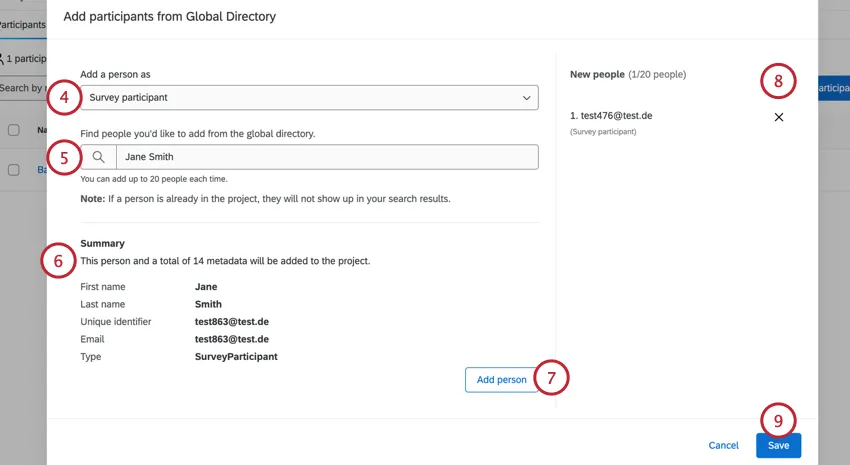Click the background 'Search by' field

pyautogui.click(x=22, y=88)
